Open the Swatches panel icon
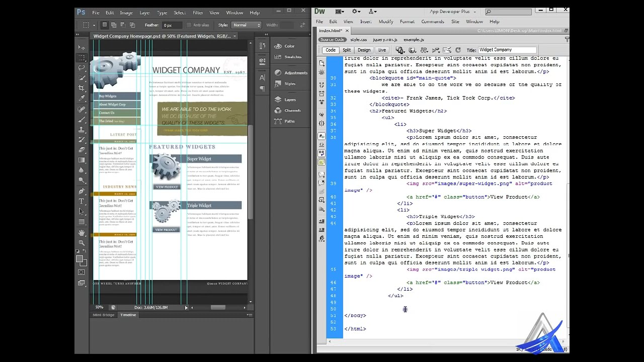The height and width of the screenshot is (362, 644). coord(278,57)
